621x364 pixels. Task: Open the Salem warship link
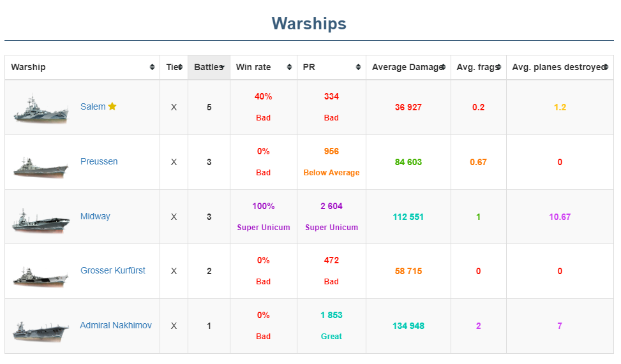93,106
